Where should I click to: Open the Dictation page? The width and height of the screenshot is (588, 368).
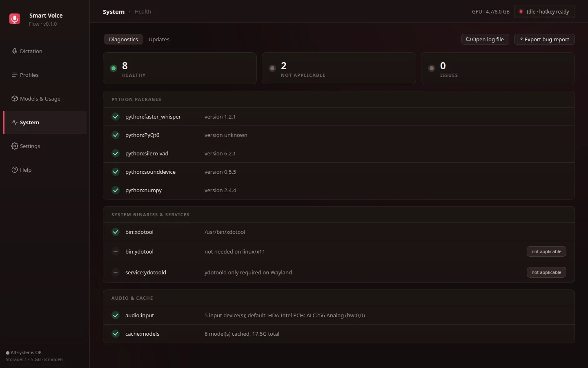45,51
